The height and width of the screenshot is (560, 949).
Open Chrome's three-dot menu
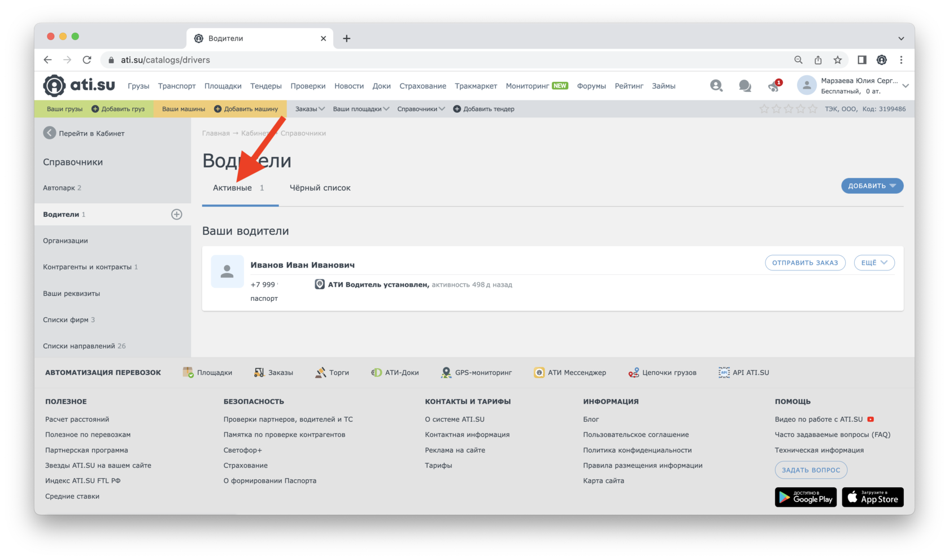click(902, 60)
